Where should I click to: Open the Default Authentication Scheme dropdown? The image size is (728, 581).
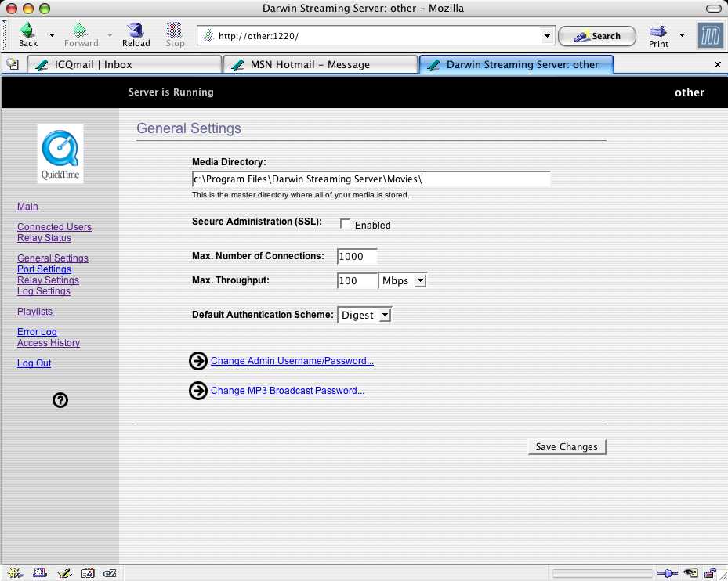[364, 315]
